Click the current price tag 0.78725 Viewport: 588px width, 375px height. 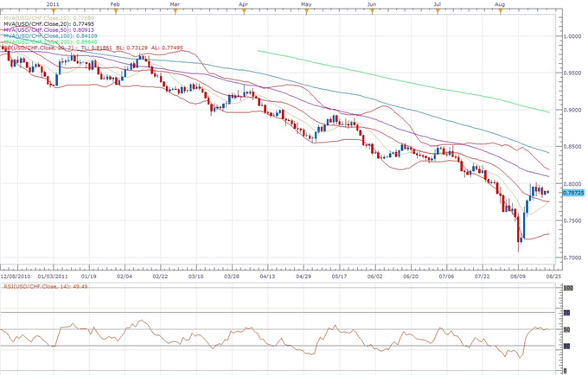point(573,193)
